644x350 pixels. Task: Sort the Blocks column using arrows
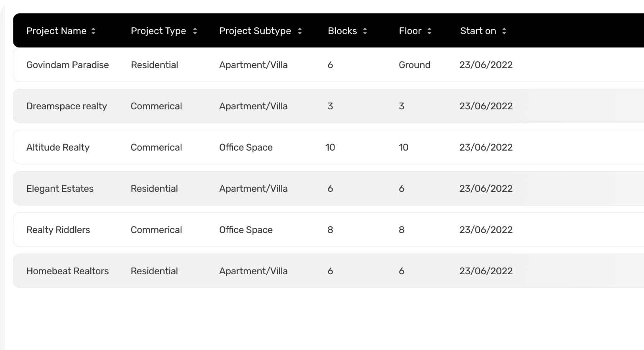click(x=365, y=31)
